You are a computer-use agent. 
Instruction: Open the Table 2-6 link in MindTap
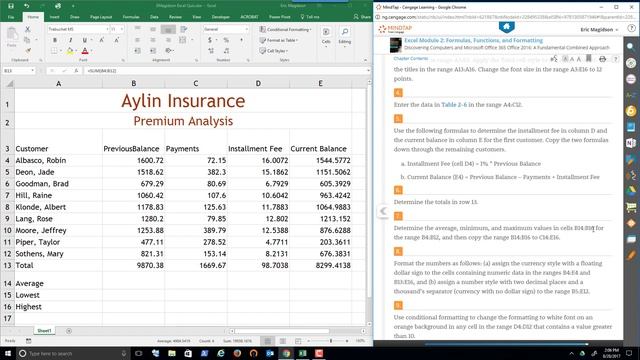[x=454, y=104]
